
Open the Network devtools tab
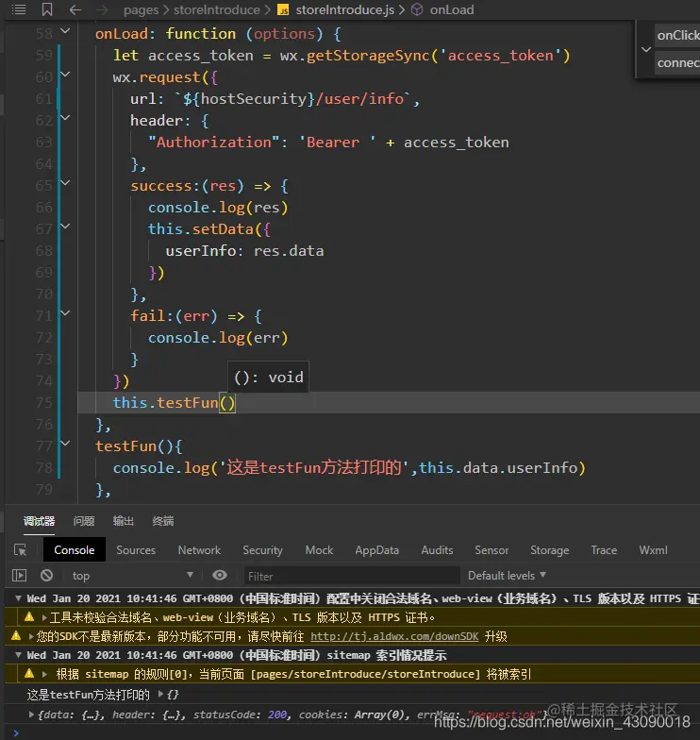(x=199, y=549)
